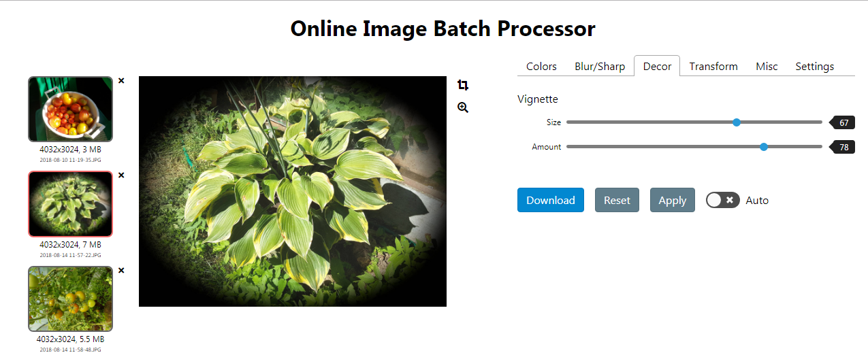Open the Transform tab
Viewport: 868px width, 355px height.
(713, 66)
